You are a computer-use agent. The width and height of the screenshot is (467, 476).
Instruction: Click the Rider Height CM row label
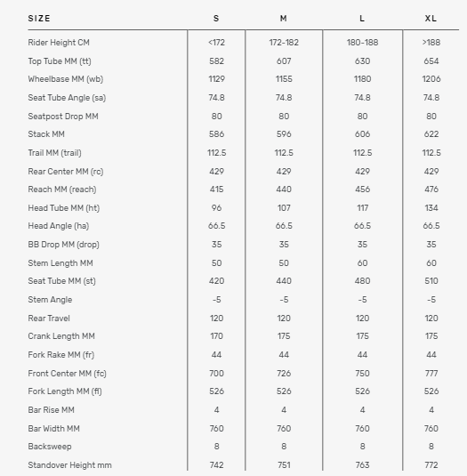point(59,43)
